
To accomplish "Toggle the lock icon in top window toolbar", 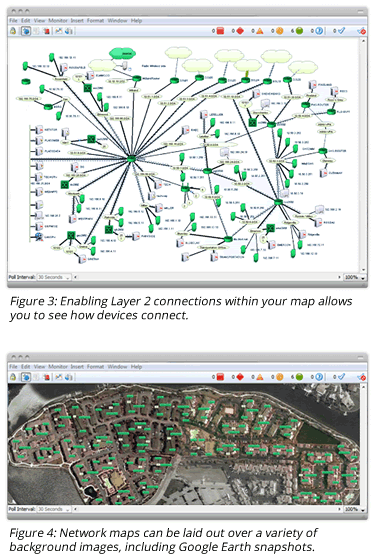I will point(13,31).
